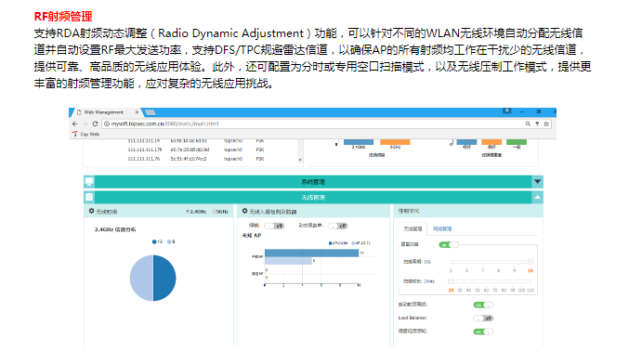Reload the Web Management page
Viewport: 642px width, 364px height.
pos(95,123)
